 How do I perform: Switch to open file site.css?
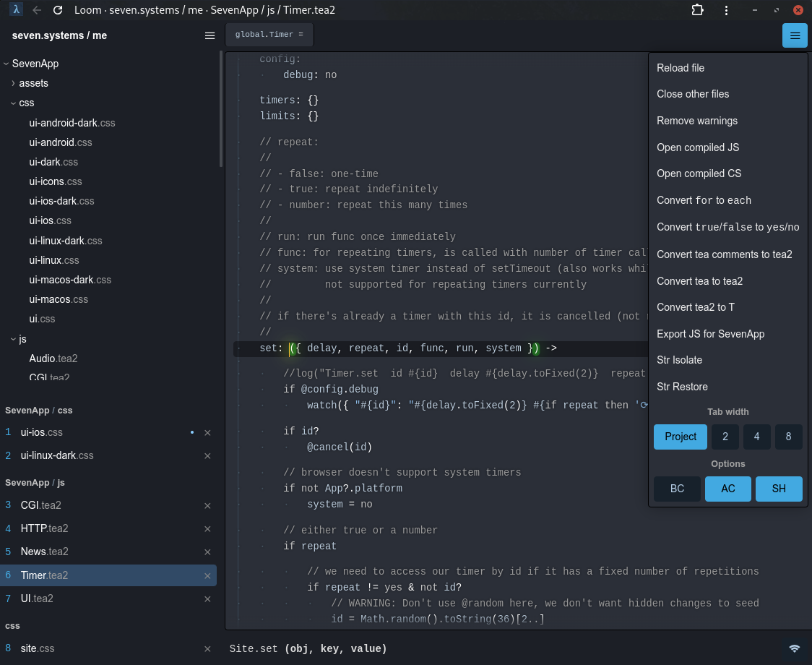[x=38, y=648]
